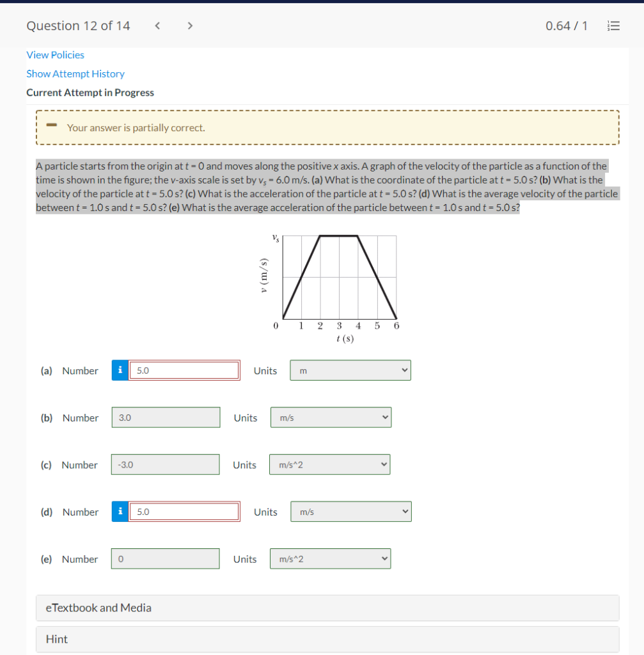This screenshot has width=644, height=655.
Task: Expand the eTextbook and Media section
Action: (327, 608)
